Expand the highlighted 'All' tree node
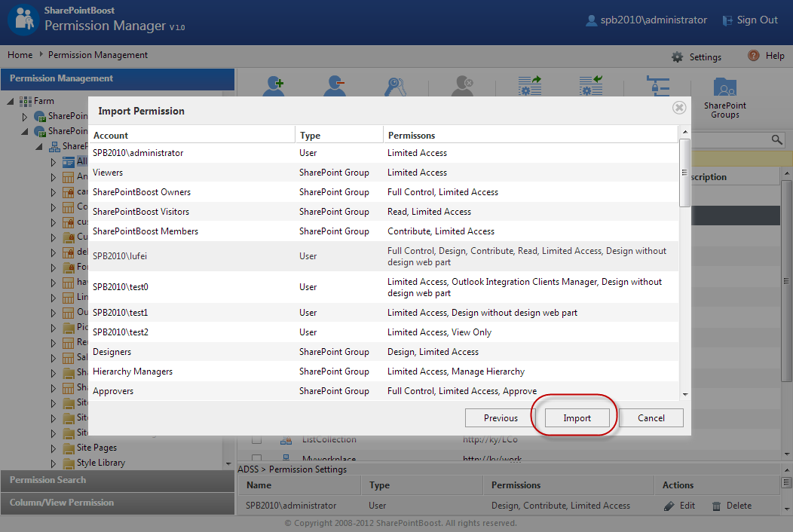 point(53,162)
